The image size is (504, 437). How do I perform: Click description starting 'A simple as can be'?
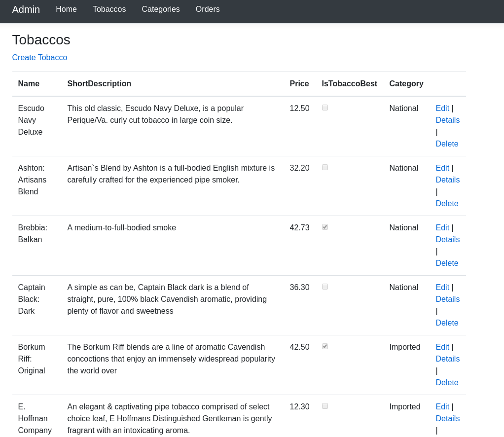[x=167, y=299]
